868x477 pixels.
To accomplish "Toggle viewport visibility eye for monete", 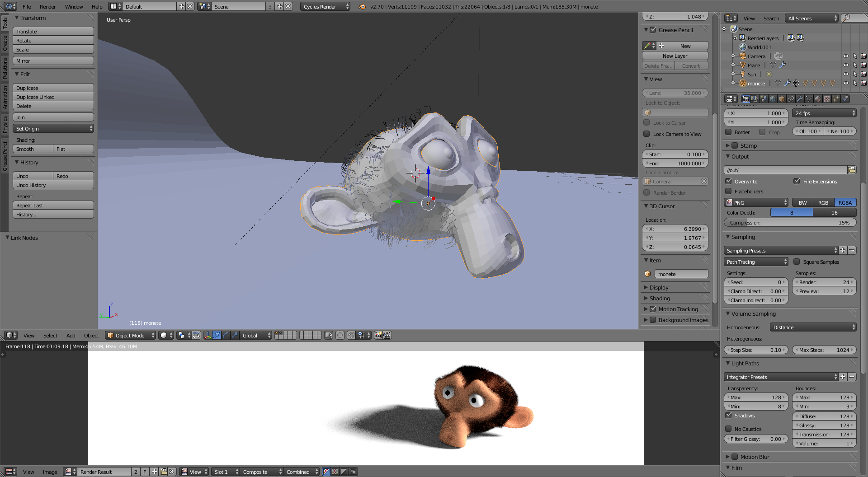I will pos(845,84).
